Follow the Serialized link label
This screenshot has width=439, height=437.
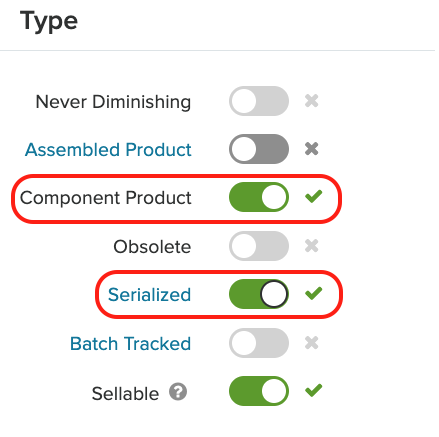coord(149,295)
